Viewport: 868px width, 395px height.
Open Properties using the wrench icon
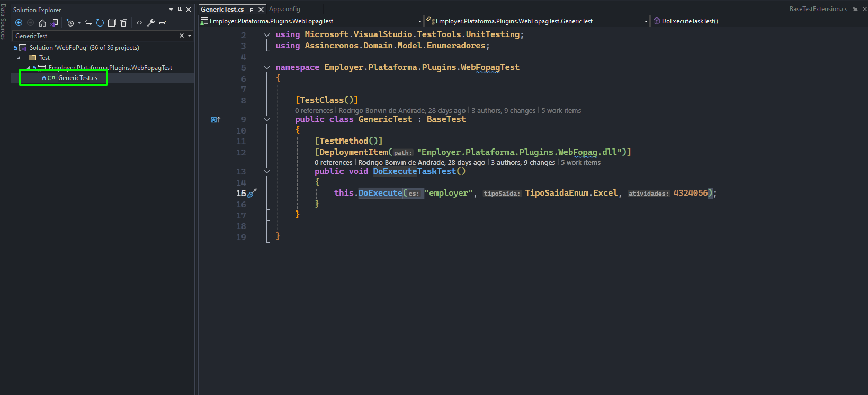pyautogui.click(x=151, y=23)
